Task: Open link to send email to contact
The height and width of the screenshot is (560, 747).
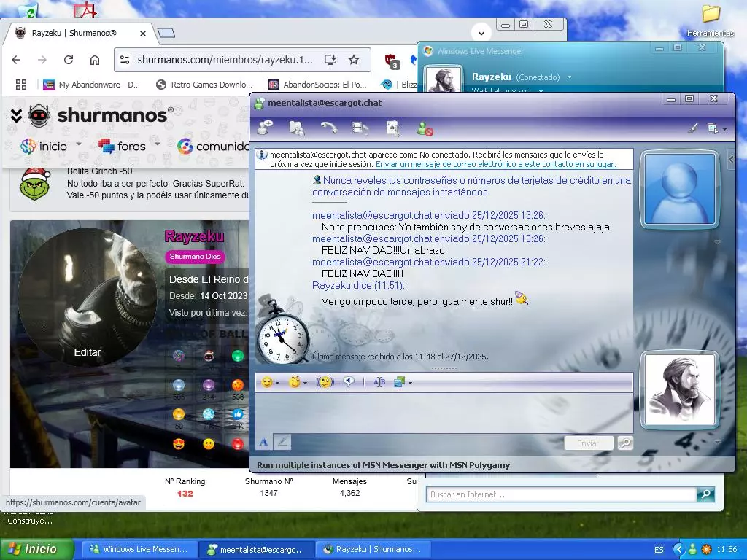Action: [x=496, y=164]
